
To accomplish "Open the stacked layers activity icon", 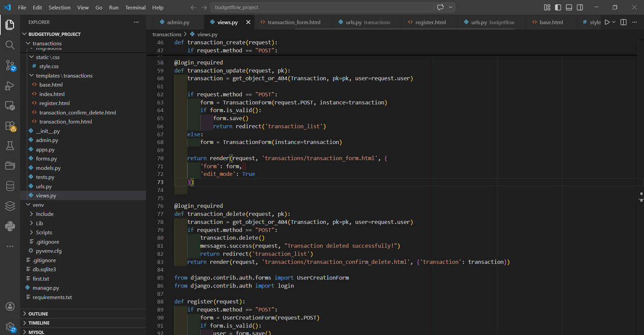I will pyautogui.click(x=10, y=206).
